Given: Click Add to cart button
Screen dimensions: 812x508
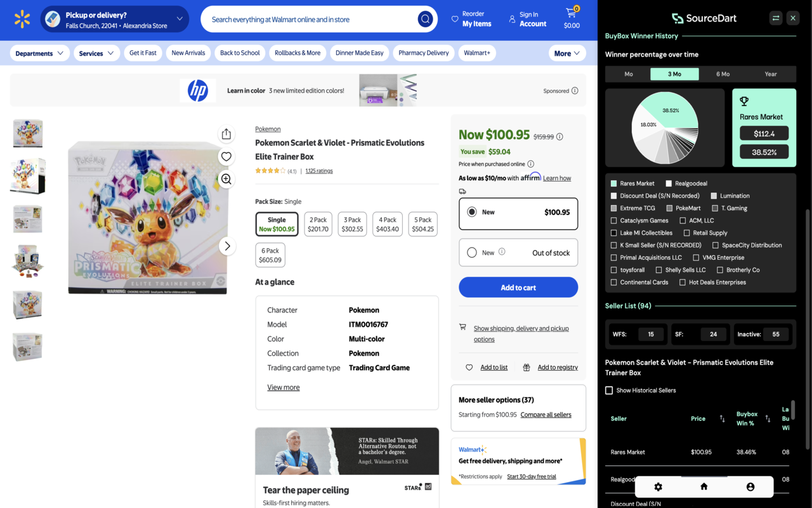Looking at the screenshot, I should (x=518, y=288).
